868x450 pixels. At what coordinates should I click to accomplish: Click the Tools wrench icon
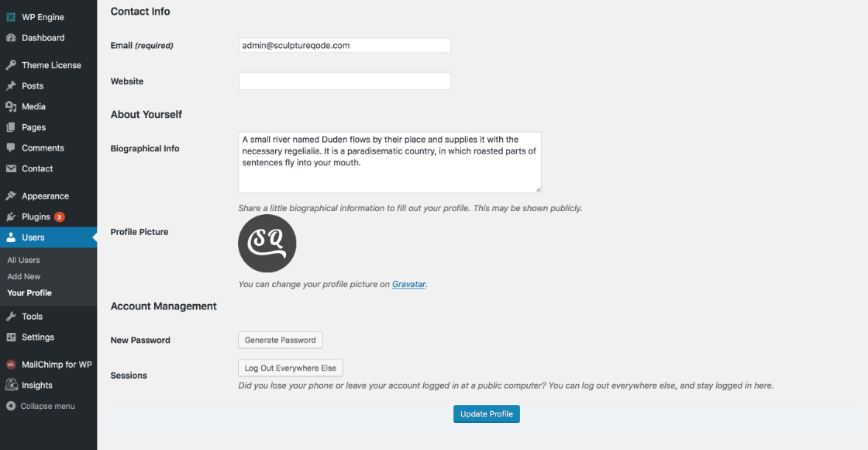point(11,317)
